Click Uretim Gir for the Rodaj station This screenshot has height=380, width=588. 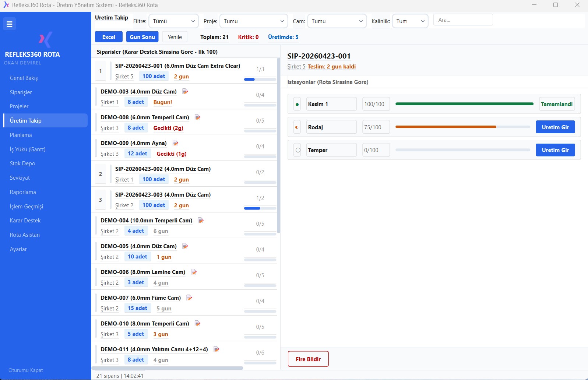coord(555,127)
